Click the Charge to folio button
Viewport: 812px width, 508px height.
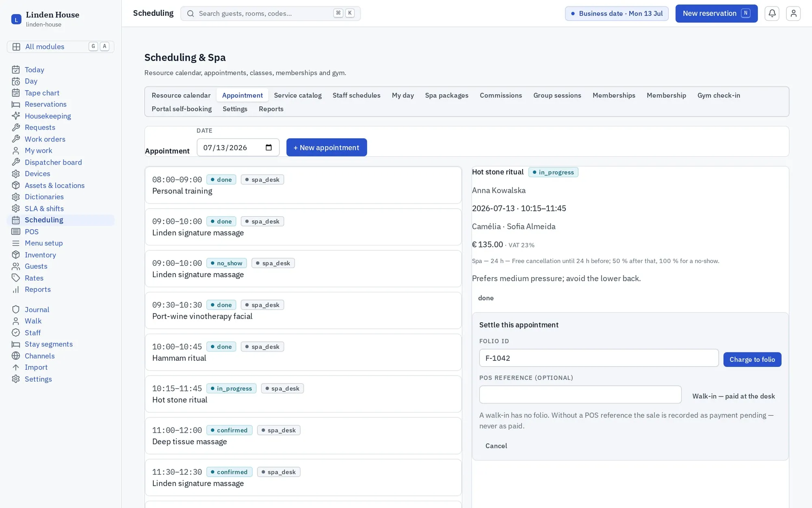tap(752, 360)
